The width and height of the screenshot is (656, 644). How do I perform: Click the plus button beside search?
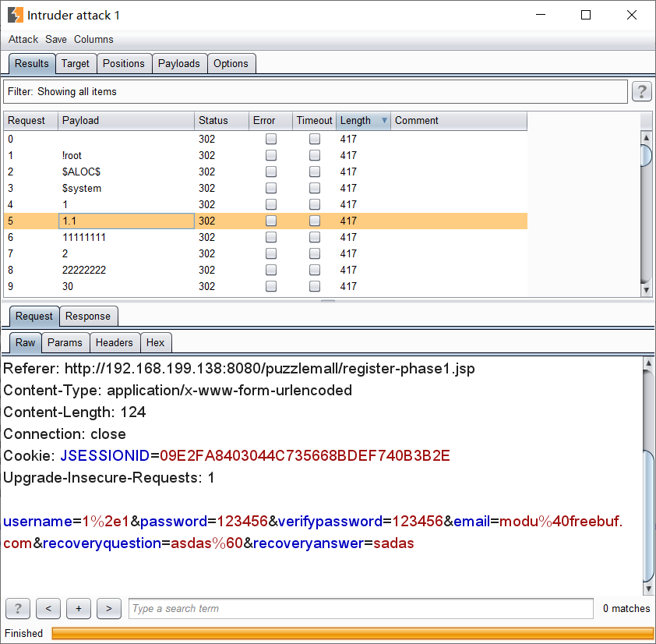point(78,608)
